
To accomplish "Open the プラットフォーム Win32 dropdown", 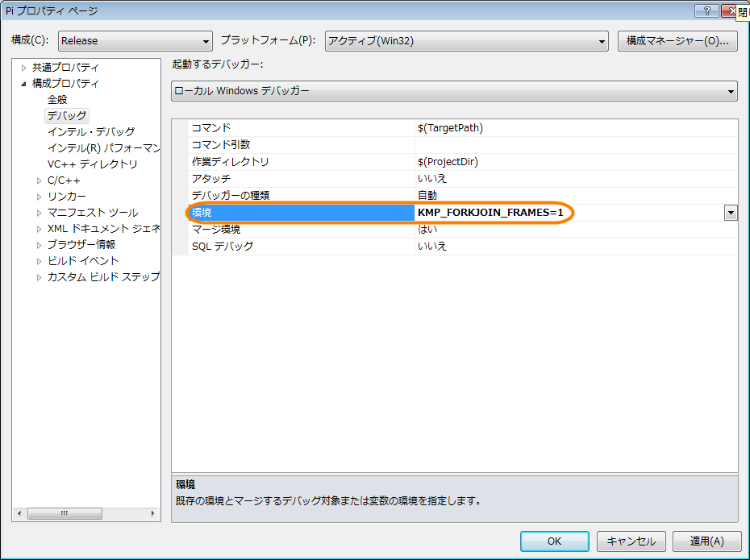I will (x=467, y=41).
